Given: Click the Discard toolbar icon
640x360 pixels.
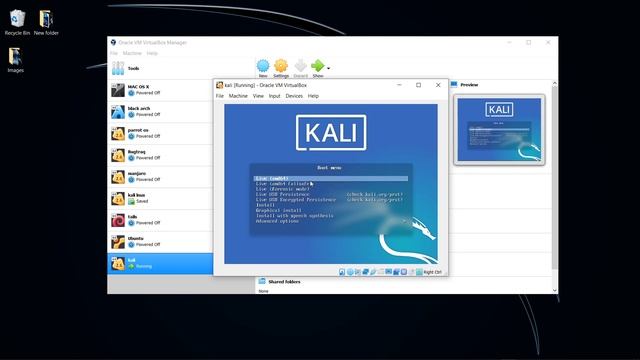Looking at the screenshot, I should point(300,68).
